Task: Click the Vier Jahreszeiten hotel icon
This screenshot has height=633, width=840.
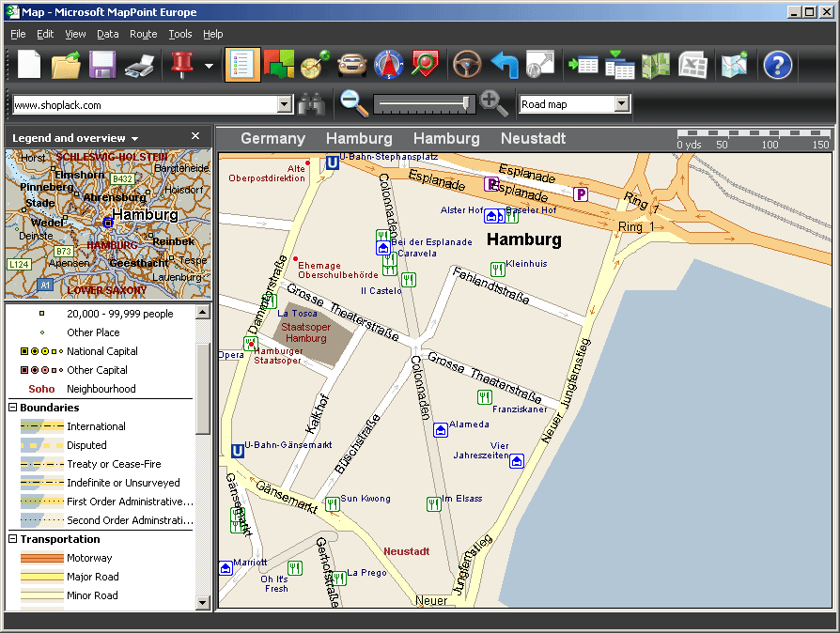Action: [x=517, y=460]
